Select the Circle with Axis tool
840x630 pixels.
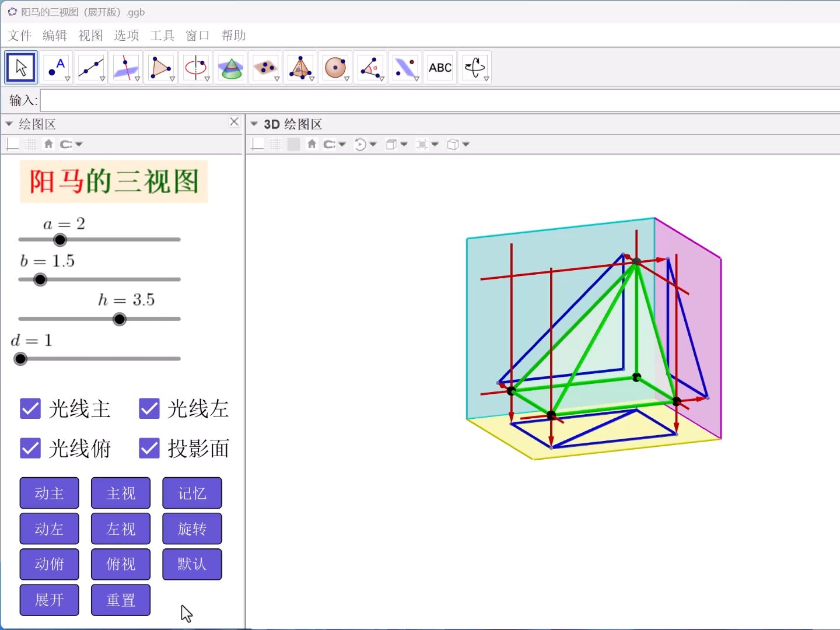coord(196,68)
